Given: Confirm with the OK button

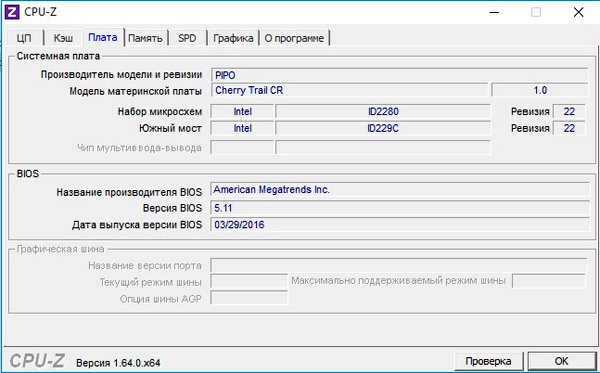Looking at the screenshot, I should click(561, 361).
